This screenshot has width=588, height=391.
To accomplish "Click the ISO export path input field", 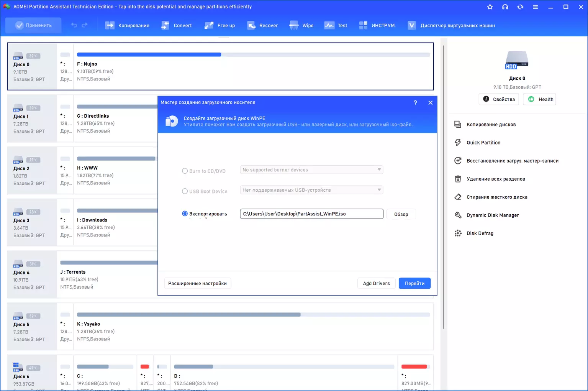I will 311,214.
